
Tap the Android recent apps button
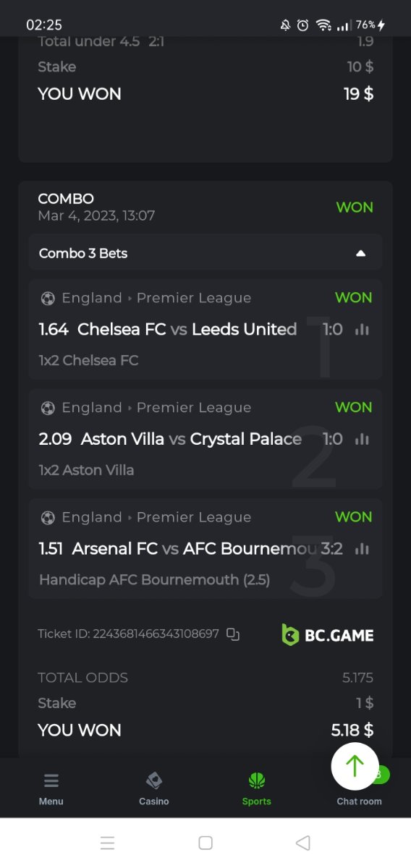pyautogui.click(x=108, y=843)
